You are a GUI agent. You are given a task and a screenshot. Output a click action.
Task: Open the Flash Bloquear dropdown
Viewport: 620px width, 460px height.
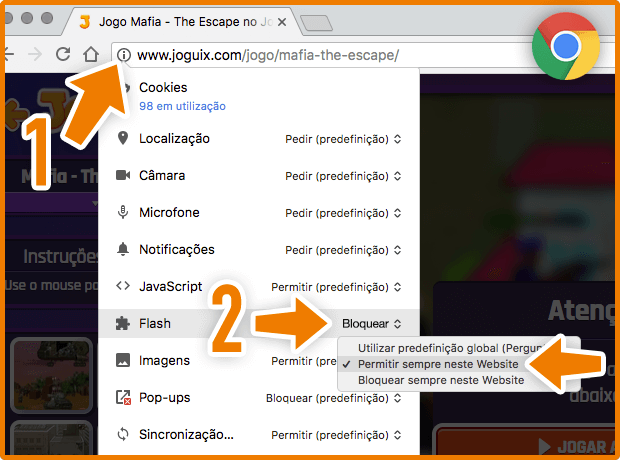click(x=372, y=324)
